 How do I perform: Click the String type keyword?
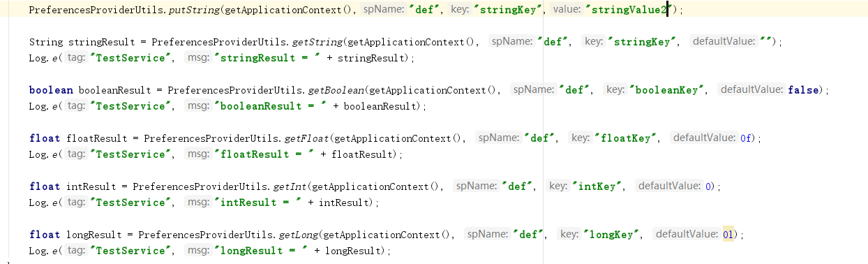46,42
